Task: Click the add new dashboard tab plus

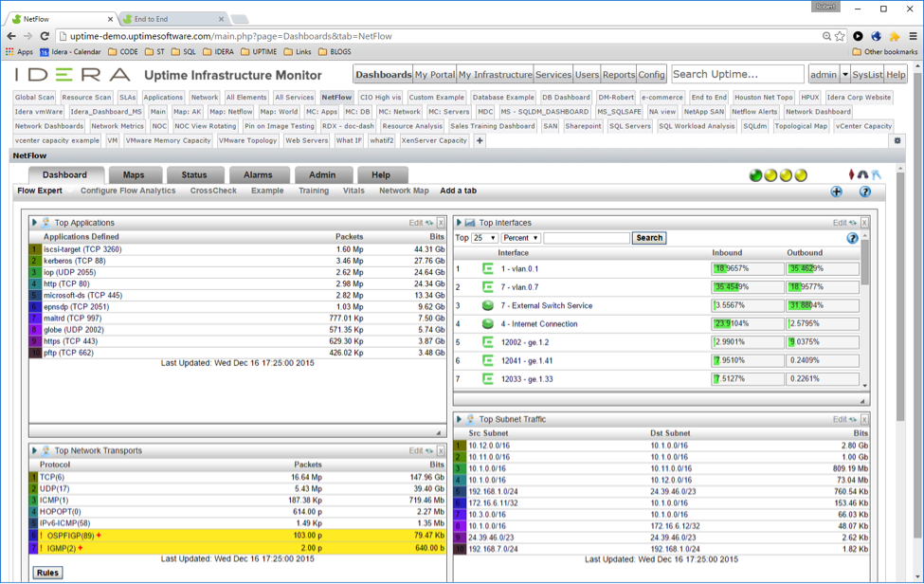Action: [x=480, y=140]
